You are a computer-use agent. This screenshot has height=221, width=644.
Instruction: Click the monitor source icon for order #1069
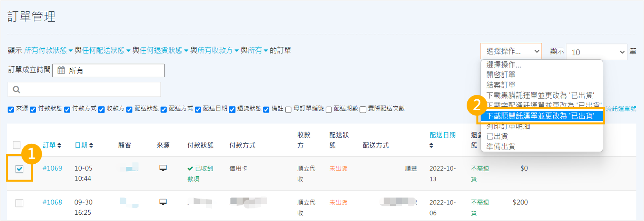click(x=163, y=168)
